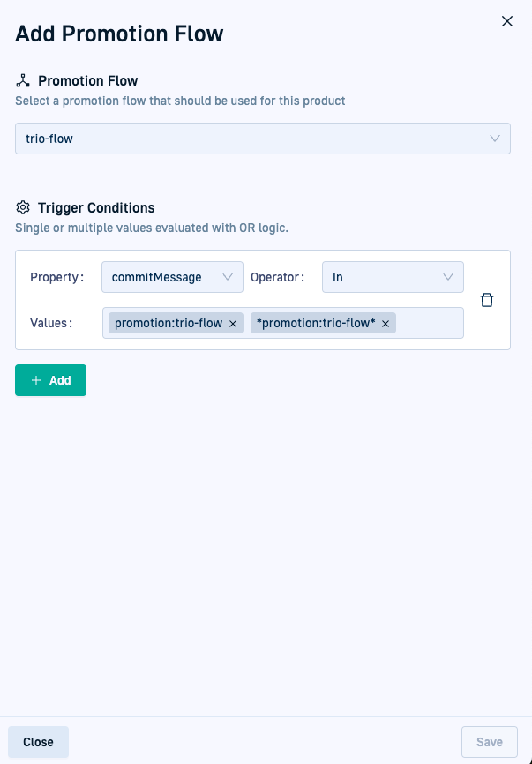Click the "Values:" field label
The image size is (532, 764).
(51, 323)
